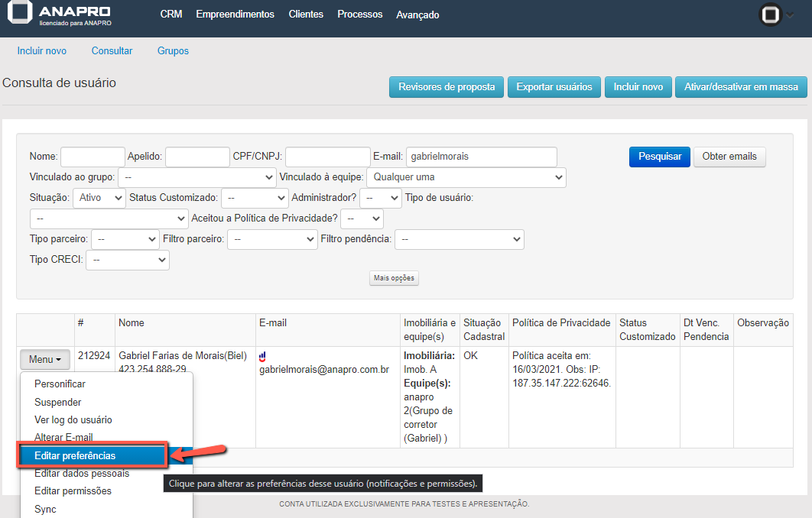The width and height of the screenshot is (812, 518).
Task: Open the user profile avatar menu
Action: point(770,15)
